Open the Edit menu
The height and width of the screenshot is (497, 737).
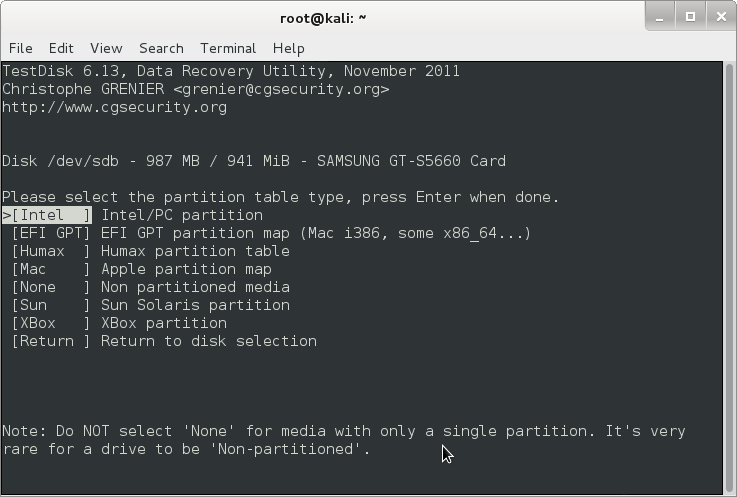[61, 48]
